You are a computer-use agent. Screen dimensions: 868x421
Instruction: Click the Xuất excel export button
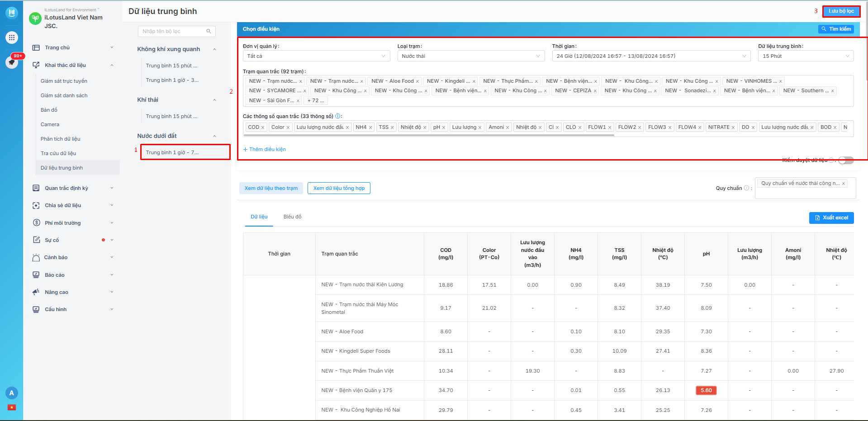[x=831, y=218]
